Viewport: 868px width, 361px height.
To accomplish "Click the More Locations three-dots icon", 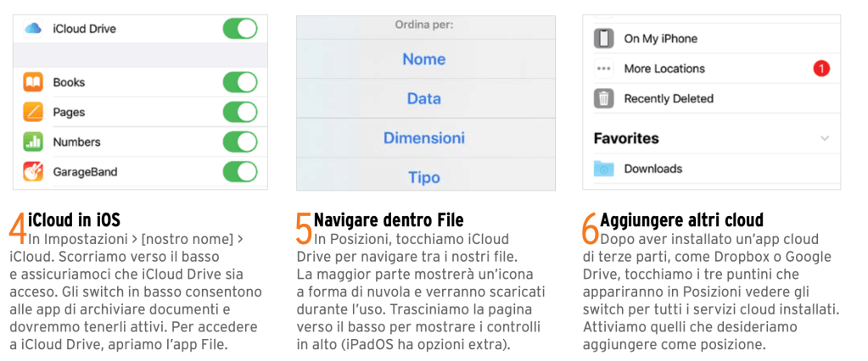I will [x=603, y=69].
